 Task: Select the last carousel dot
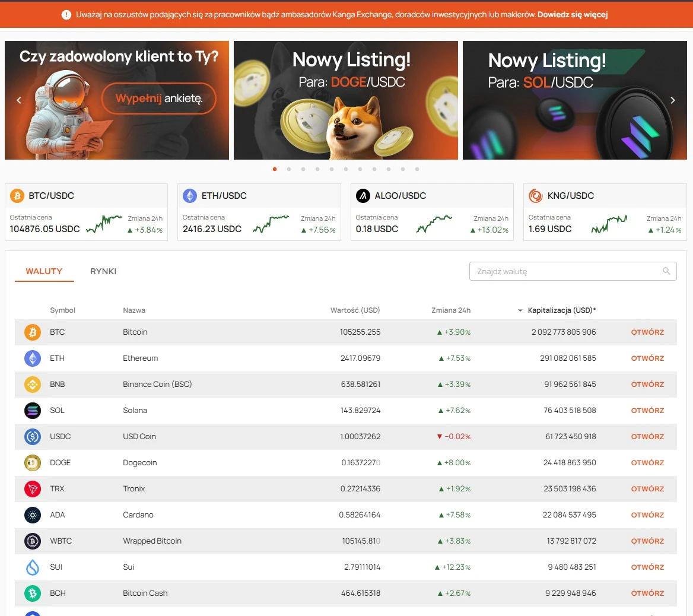tap(417, 169)
